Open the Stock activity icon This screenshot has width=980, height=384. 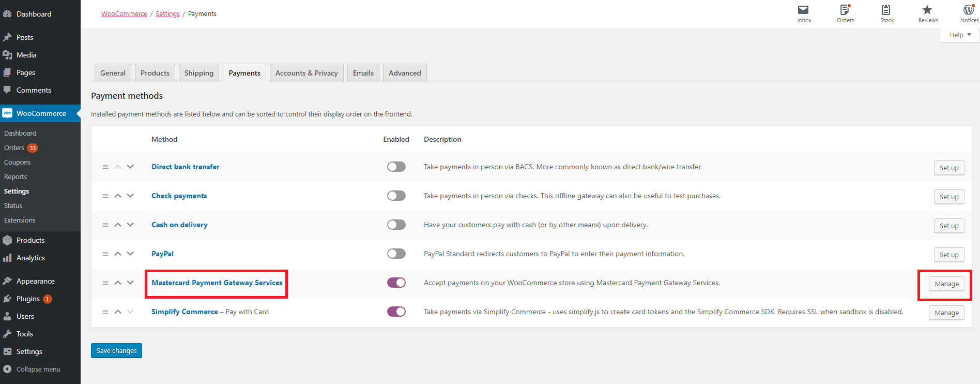(886, 10)
